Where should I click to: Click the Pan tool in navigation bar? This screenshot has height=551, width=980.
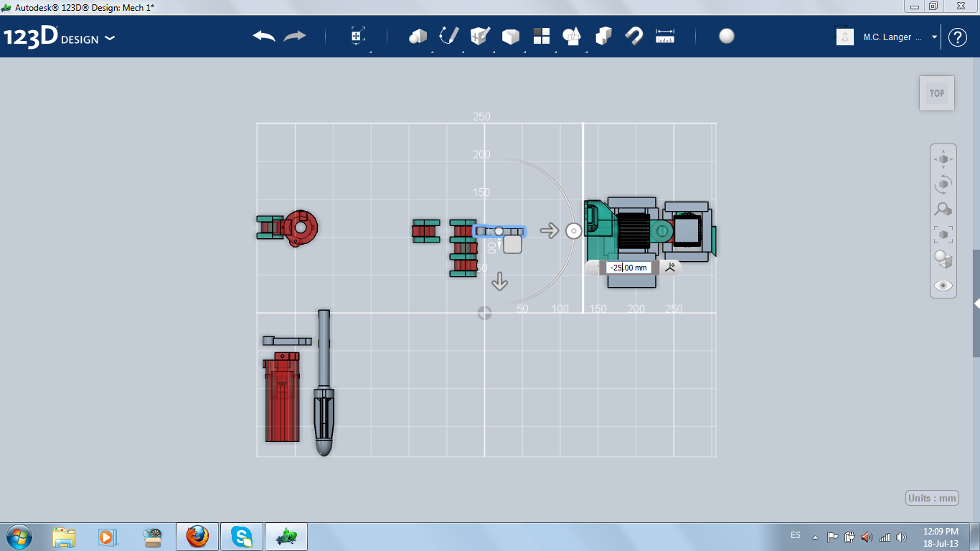pos(943,159)
